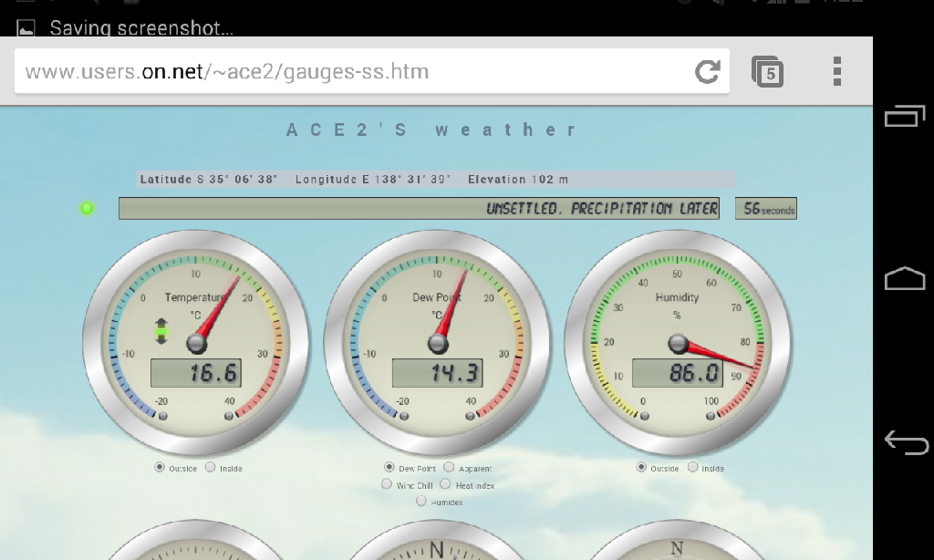Screen dimensions: 934x560
Task: Tap the Android recent apps button
Action: pos(904,116)
